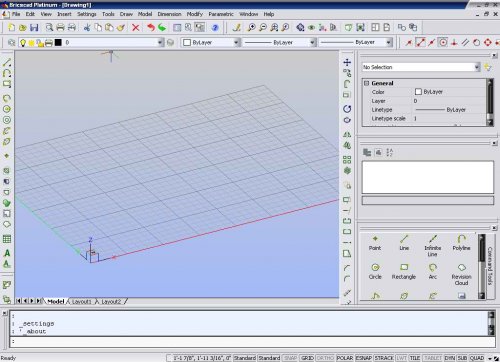
Task: Select the Text 'A' tool in left toolbar
Action: (x=7, y=253)
